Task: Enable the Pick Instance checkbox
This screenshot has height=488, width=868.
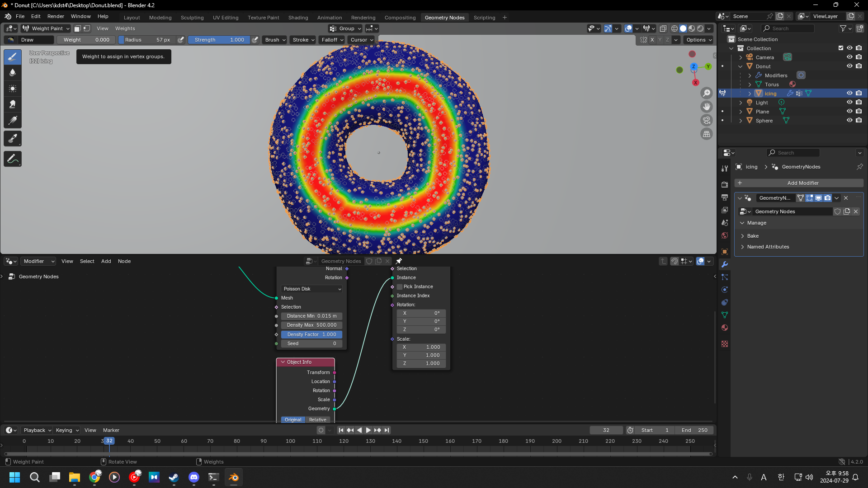Action: [400, 287]
